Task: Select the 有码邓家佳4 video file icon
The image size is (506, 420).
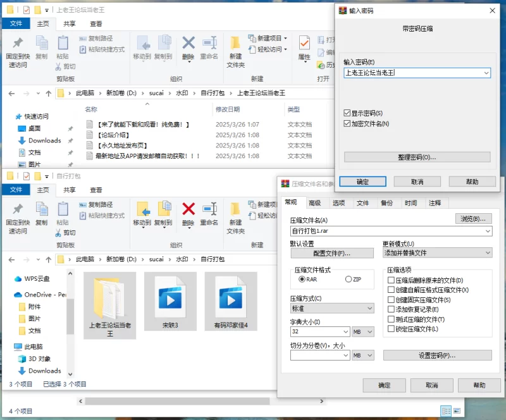Action: [x=235, y=297]
